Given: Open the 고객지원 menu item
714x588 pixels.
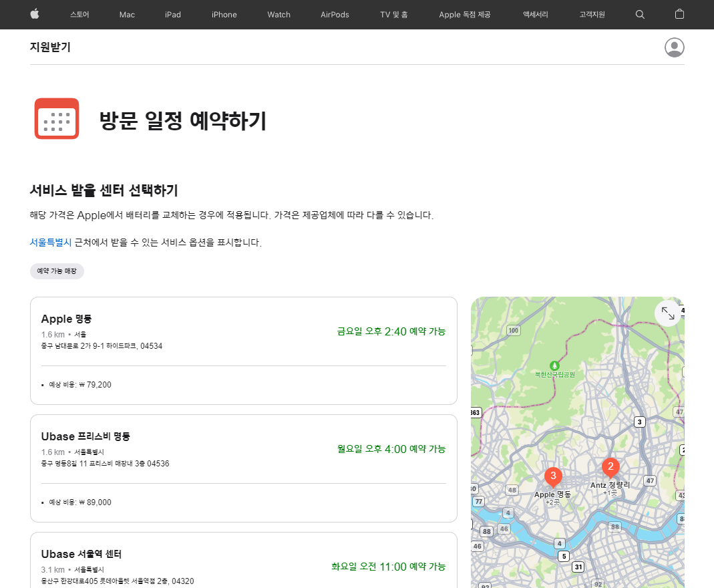Looking at the screenshot, I should (592, 15).
